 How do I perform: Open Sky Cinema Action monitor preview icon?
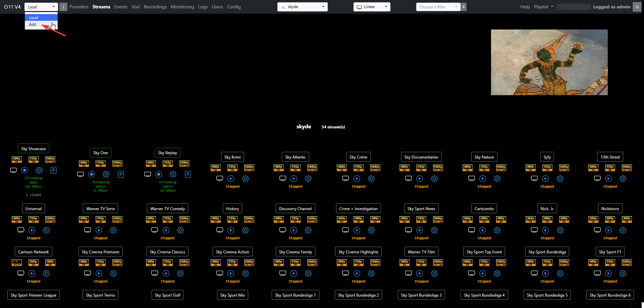click(220, 273)
